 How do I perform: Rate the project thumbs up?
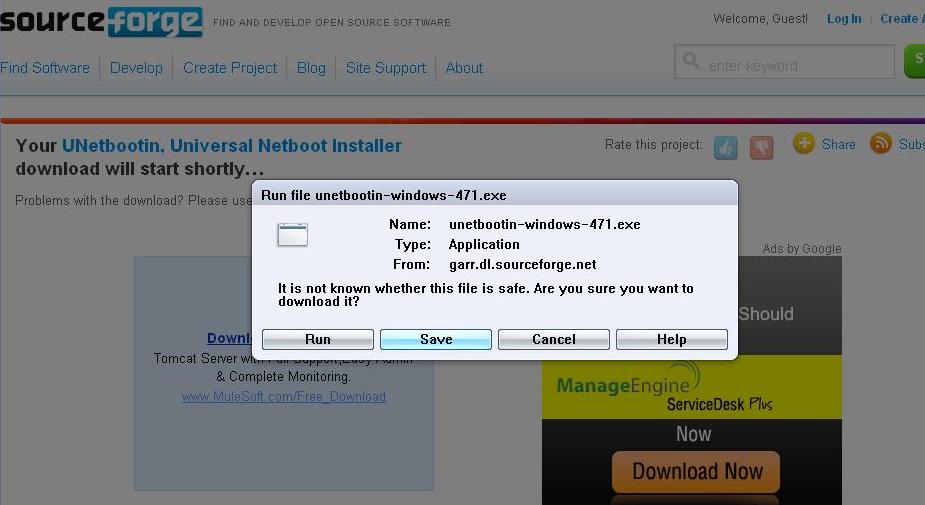(x=726, y=147)
